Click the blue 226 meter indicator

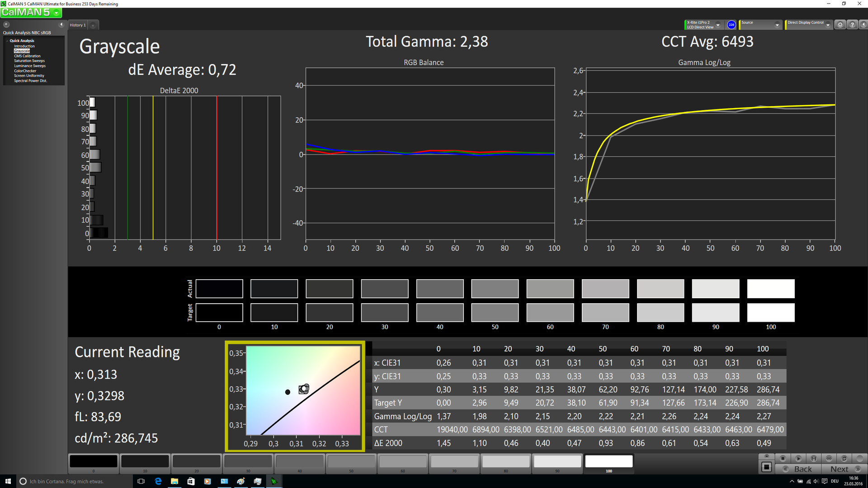point(731,25)
